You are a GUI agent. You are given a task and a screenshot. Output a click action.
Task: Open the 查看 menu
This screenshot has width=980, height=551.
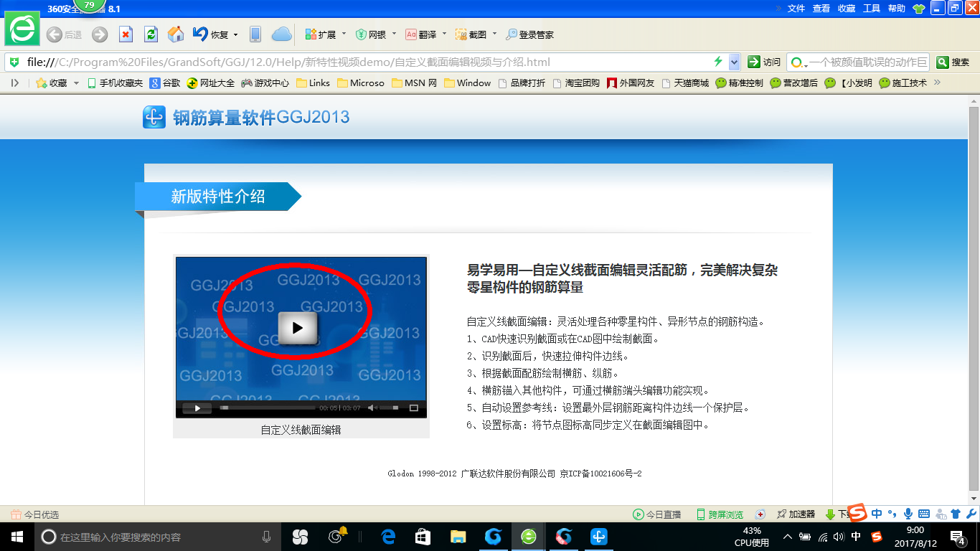tap(821, 8)
